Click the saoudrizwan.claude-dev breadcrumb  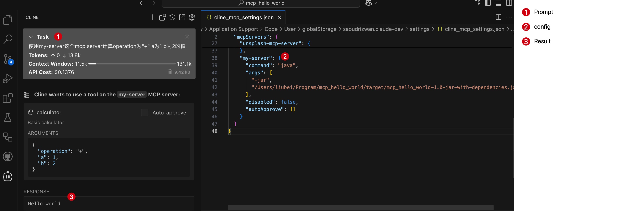[x=373, y=29]
